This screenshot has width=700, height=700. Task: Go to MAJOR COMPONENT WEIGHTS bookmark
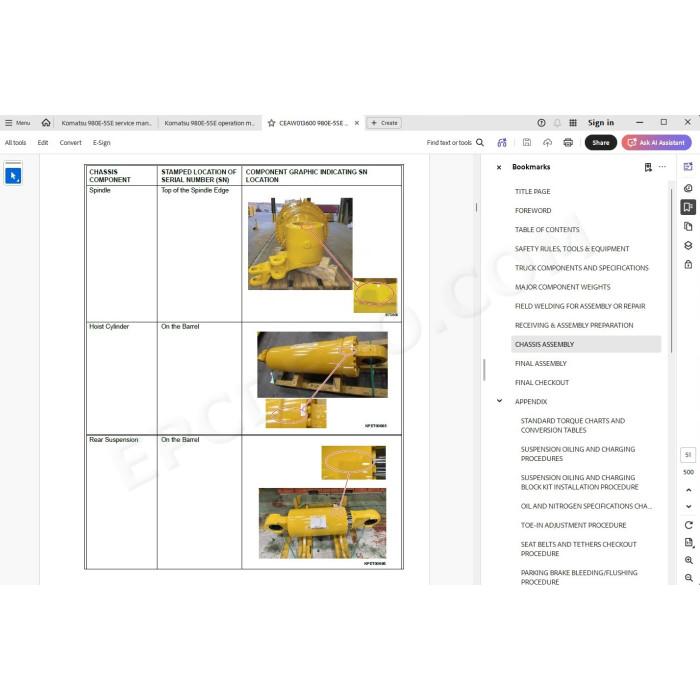click(562, 287)
